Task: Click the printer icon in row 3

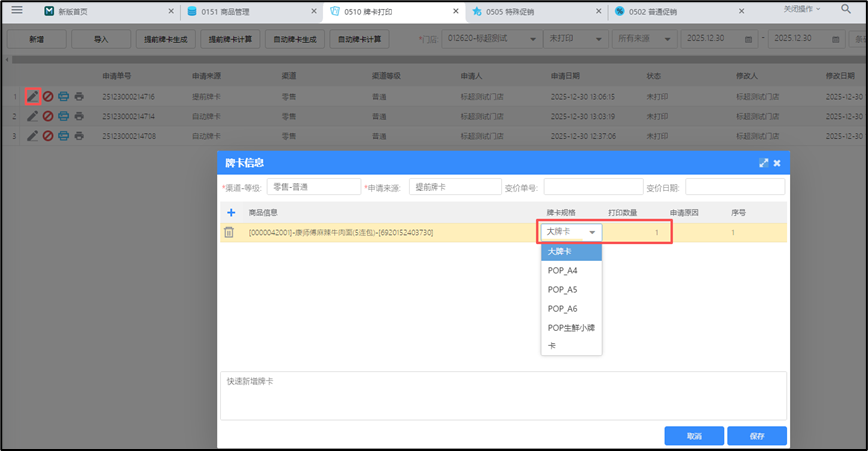Action: (79, 135)
